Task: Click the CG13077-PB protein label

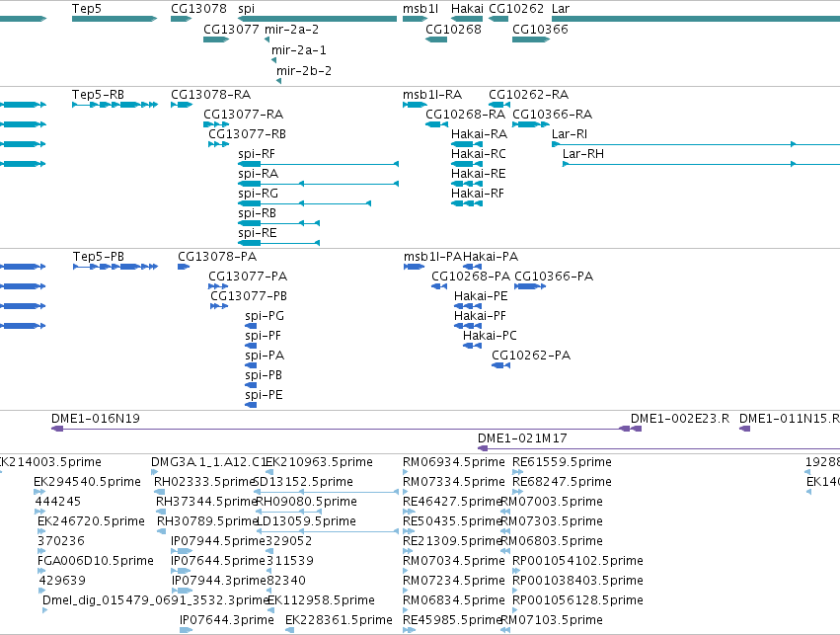Action: pyautogui.click(x=249, y=296)
